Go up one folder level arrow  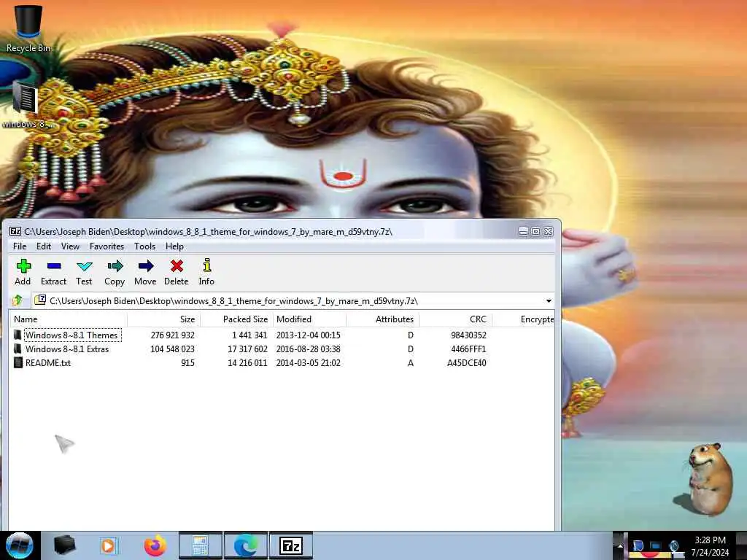point(18,300)
